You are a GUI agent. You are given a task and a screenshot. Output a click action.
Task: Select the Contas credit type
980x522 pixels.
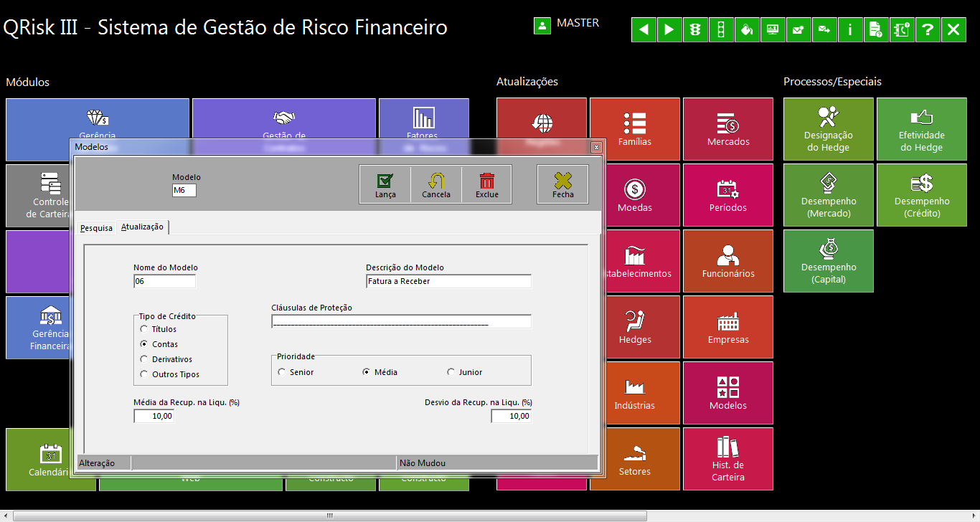point(159,344)
